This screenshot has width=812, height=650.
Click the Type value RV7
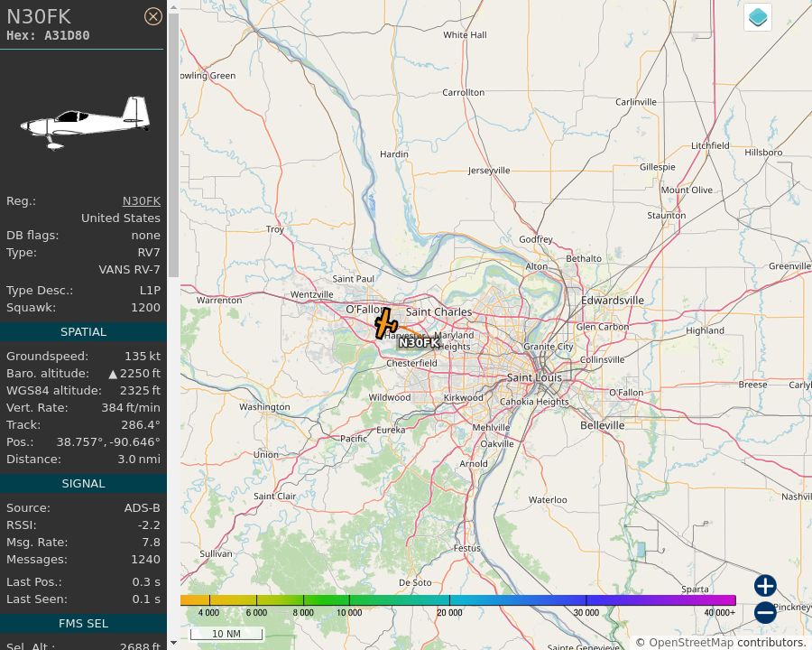tap(149, 253)
